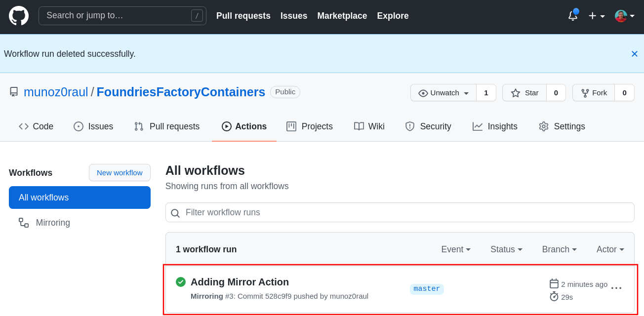The width and height of the screenshot is (644, 316).
Task: Go to the repository Settings tab
Action: [x=562, y=126]
